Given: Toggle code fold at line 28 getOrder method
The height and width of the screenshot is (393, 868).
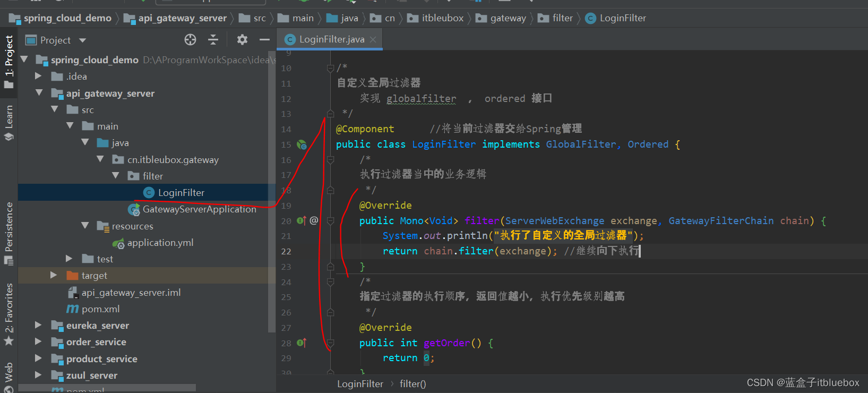Looking at the screenshot, I should (330, 343).
